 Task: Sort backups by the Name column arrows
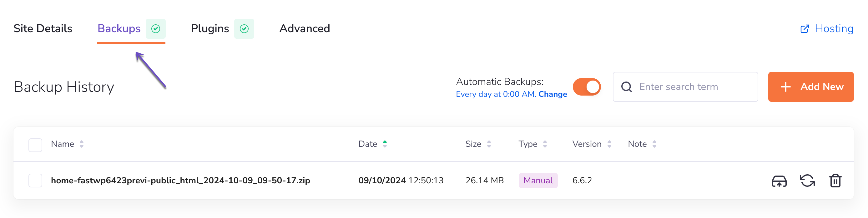coord(82,144)
